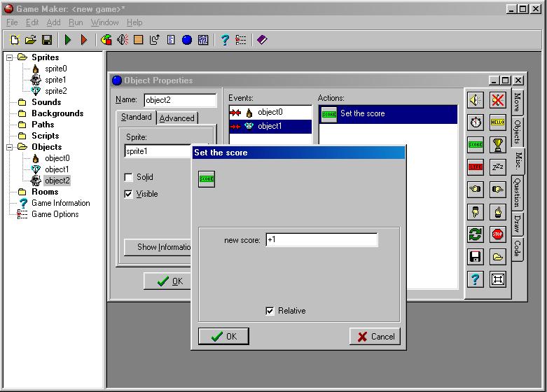Viewport: 547px width, 392px height.
Task: Collapse the Objects tree folder
Action: coord(11,147)
